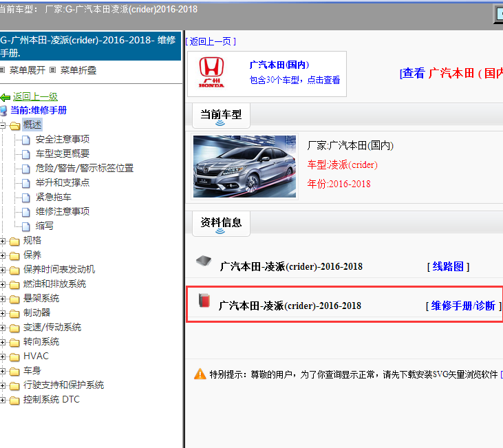Select 菜单折叠 to collapse all menus

(x=78, y=70)
